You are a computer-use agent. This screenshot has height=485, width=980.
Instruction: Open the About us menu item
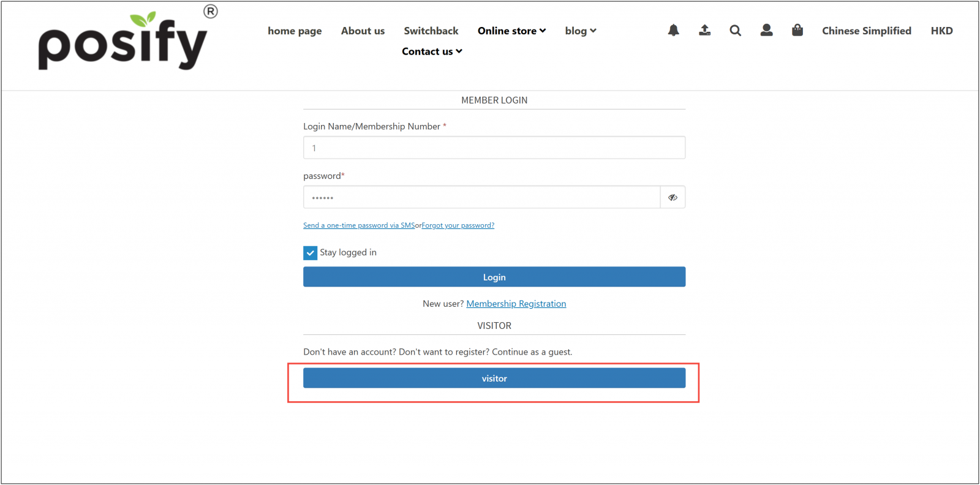click(x=363, y=31)
